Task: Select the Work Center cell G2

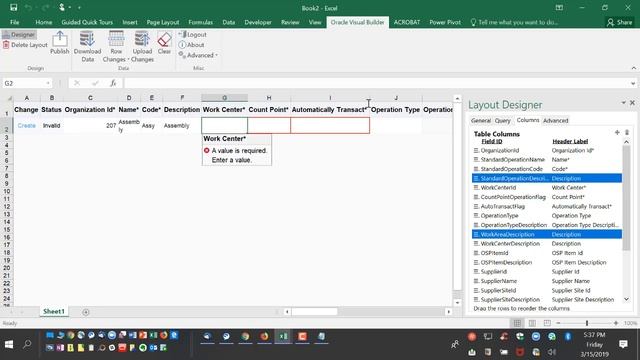Action: (x=224, y=125)
